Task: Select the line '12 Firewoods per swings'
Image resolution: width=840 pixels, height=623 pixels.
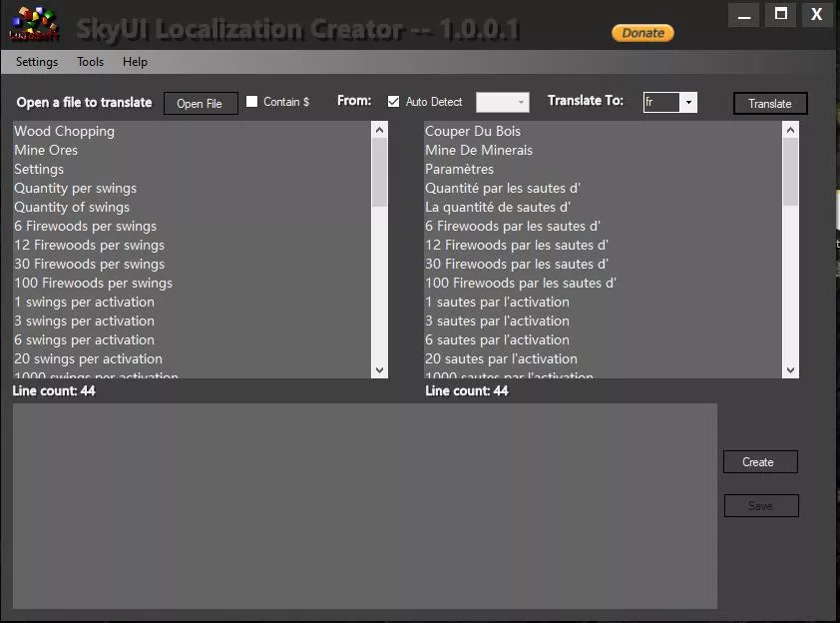Action: 90,245
